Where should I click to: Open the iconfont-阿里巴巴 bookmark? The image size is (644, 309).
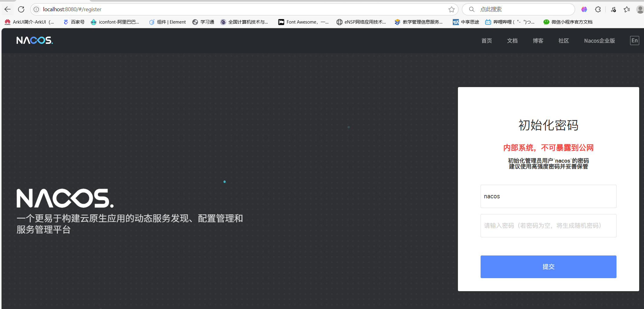pyautogui.click(x=115, y=22)
